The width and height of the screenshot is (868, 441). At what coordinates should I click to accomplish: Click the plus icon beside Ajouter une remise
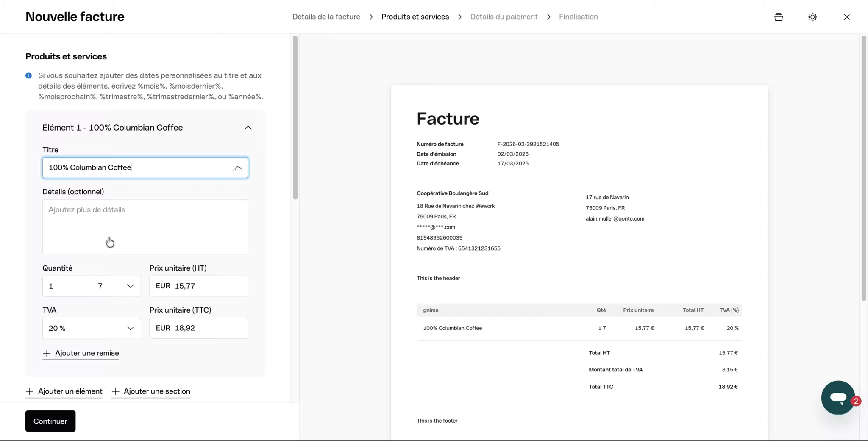click(x=47, y=353)
